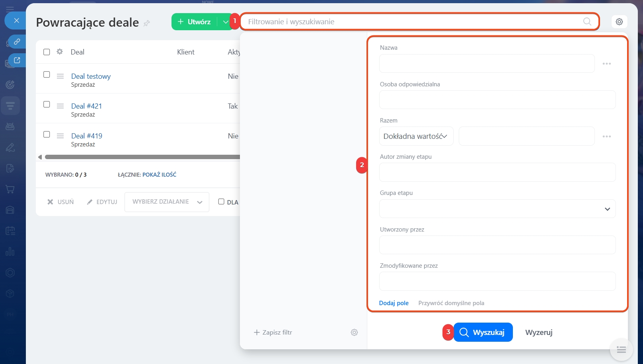The height and width of the screenshot is (364, 643).
Task: Click the Pokaż ilość link
Action: [x=159, y=175]
